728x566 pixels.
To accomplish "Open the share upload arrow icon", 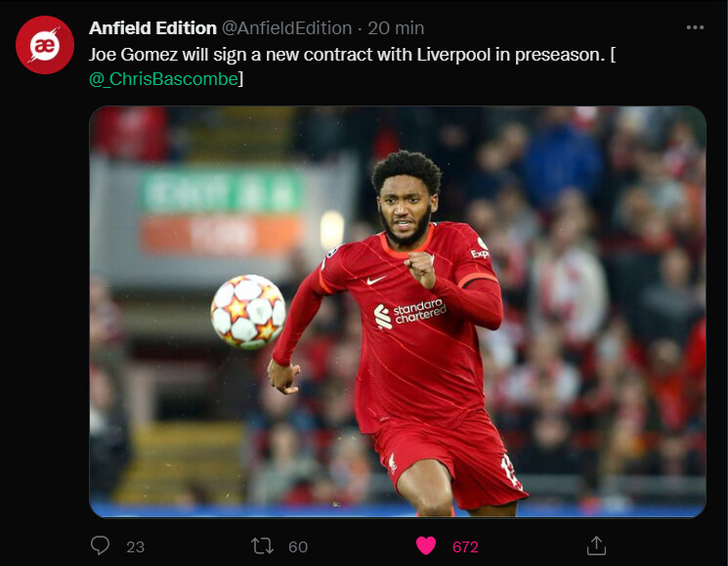I will point(596,545).
